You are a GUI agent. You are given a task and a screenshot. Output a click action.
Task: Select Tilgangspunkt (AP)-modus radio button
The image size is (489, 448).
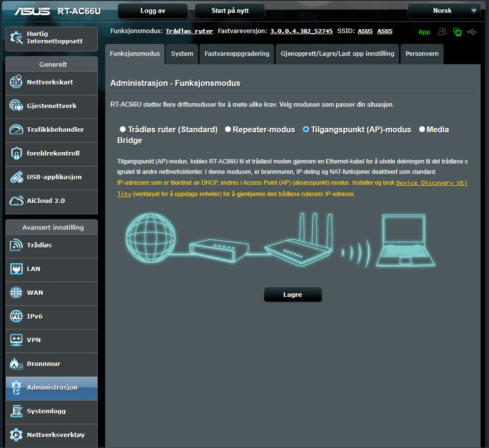click(x=306, y=129)
